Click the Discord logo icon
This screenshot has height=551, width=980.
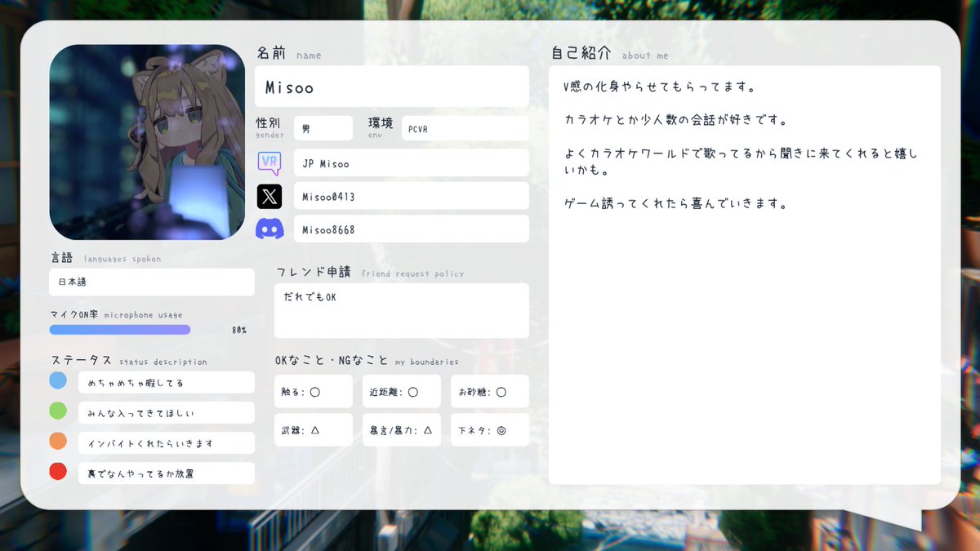coord(269,229)
